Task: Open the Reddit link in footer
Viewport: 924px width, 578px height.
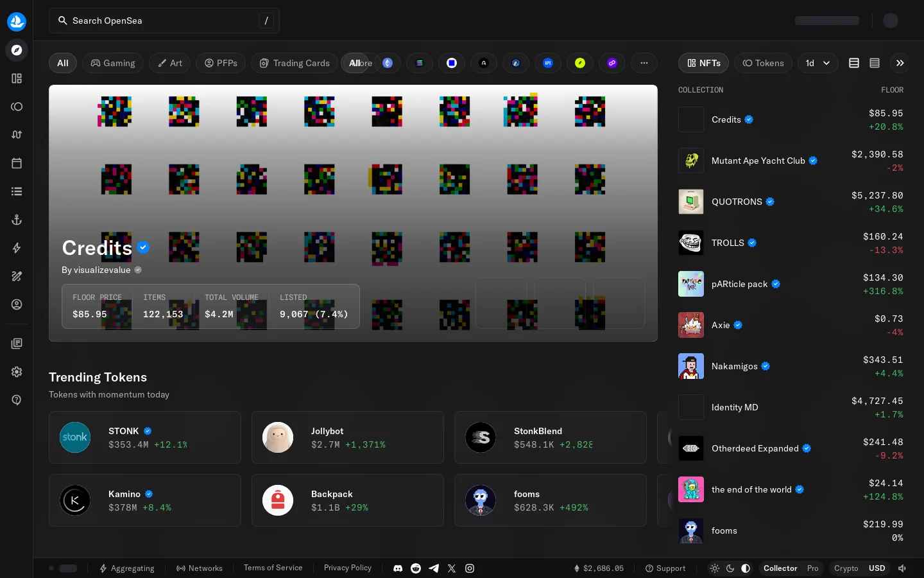Action: pyautogui.click(x=416, y=568)
